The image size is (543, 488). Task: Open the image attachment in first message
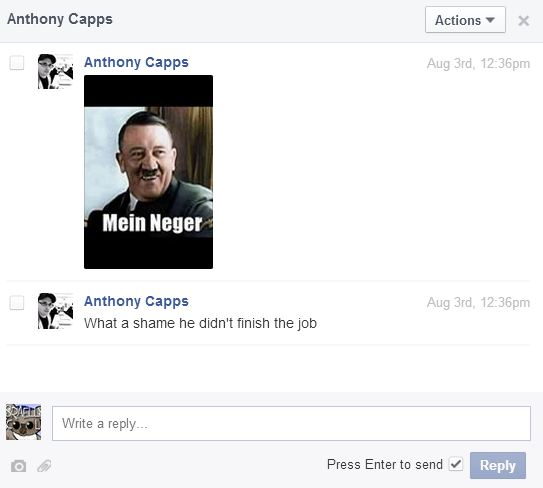click(x=149, y=172)
